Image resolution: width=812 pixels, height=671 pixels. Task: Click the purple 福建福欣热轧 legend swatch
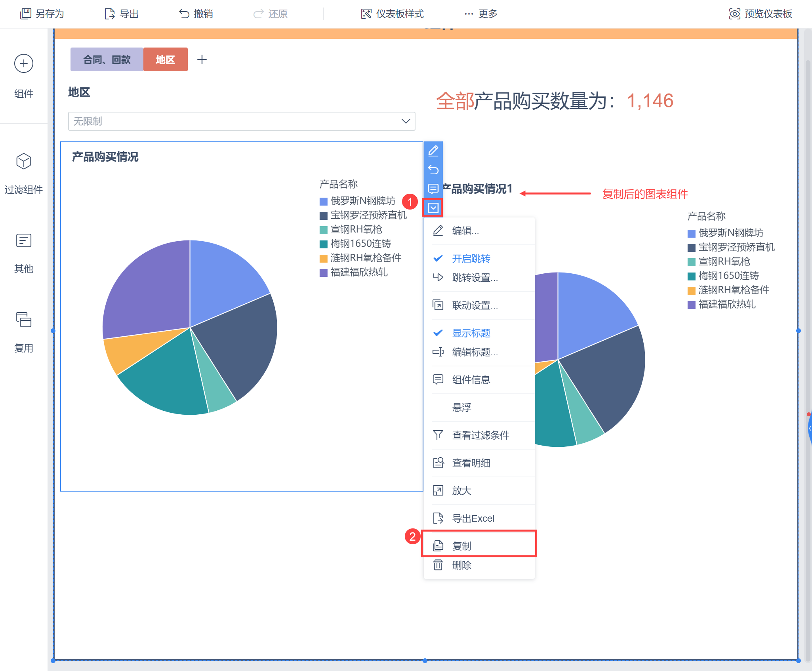pyautogui.click(x=324, y=273)
